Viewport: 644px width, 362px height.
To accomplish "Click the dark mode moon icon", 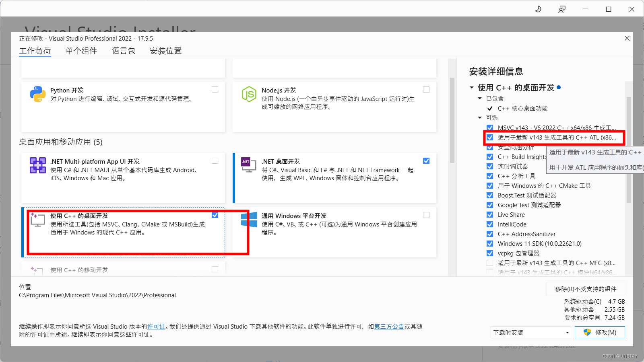I will [538, 9].
